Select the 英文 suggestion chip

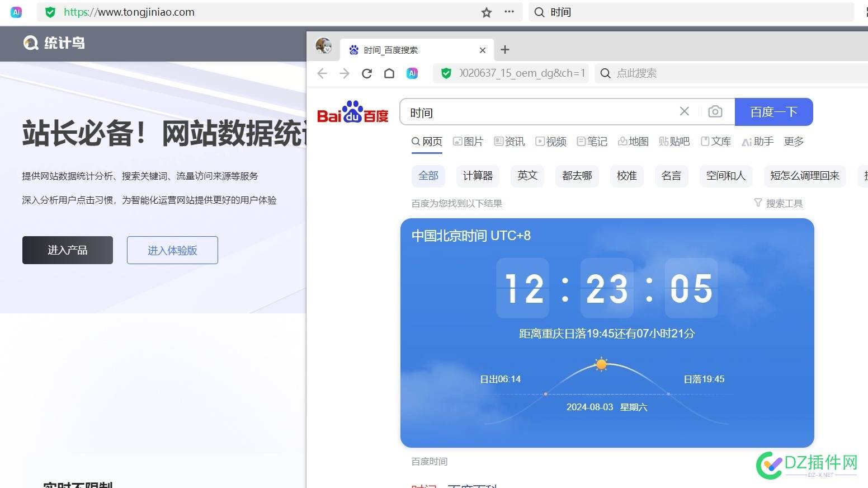[527, 176]
